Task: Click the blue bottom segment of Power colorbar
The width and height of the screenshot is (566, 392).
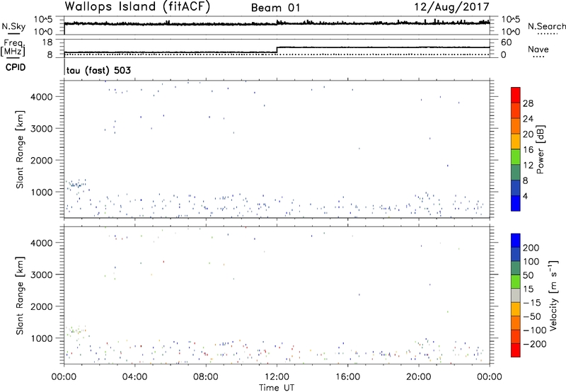Action: [516, 203]
